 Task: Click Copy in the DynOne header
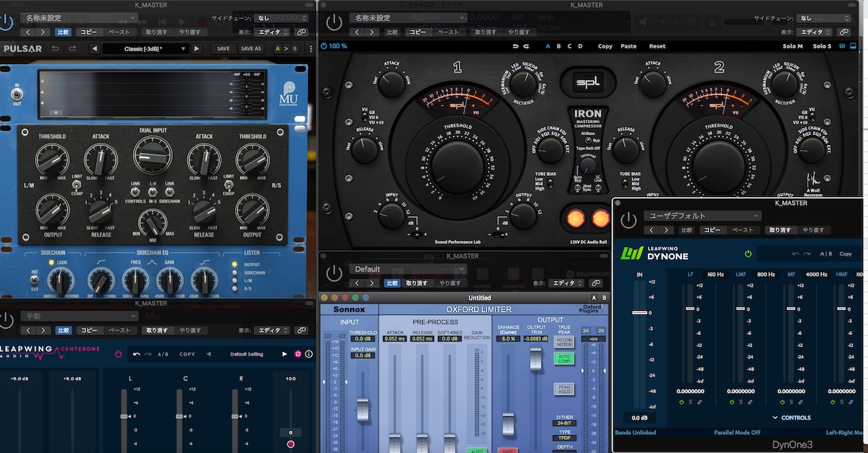click(x=845, y=253)
